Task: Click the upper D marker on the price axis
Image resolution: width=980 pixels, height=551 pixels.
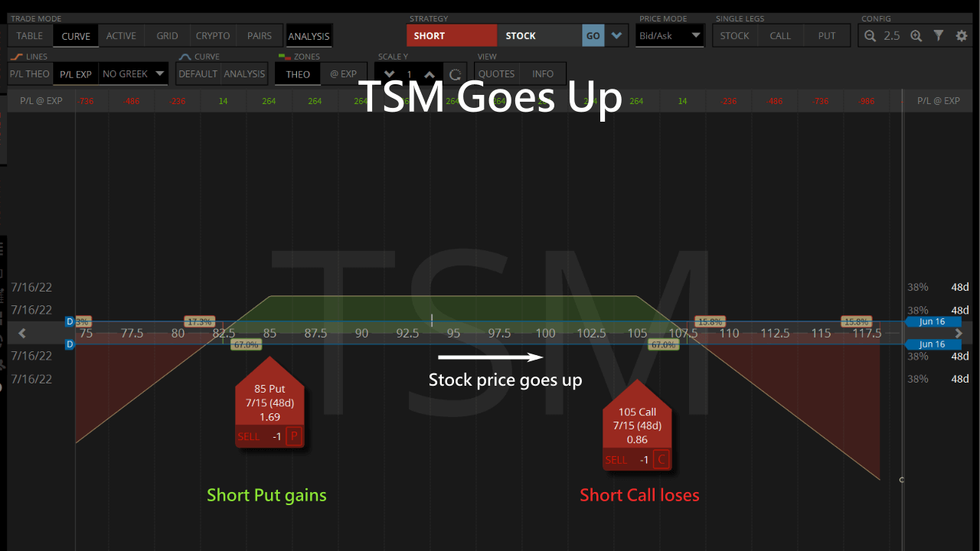Action: [x=70, y=321]
